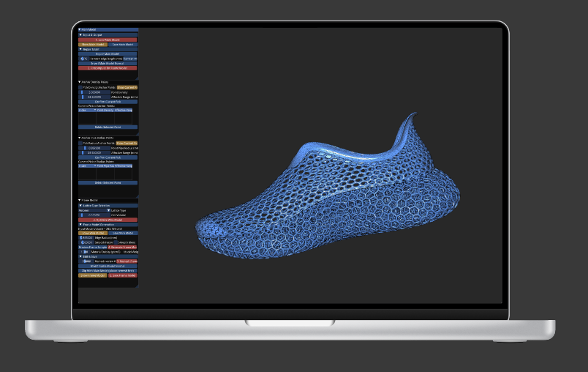Collapse the Anchor Density Points section
Viewport: 588px width, 372px height.
80,82
